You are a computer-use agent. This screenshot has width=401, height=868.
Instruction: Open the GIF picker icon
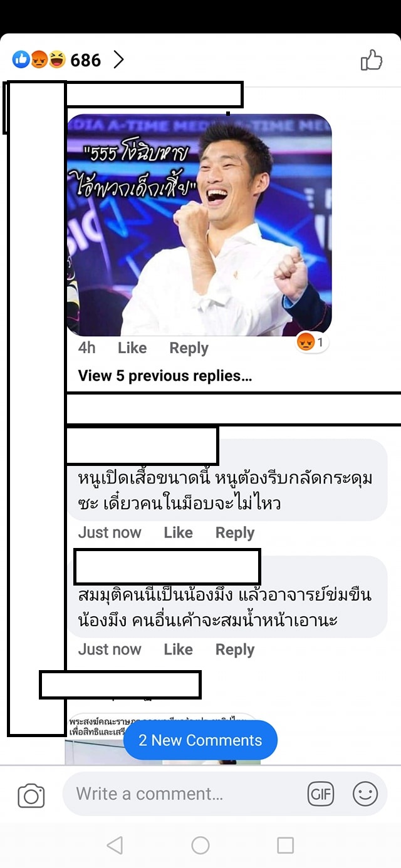(x=321, y=794)
